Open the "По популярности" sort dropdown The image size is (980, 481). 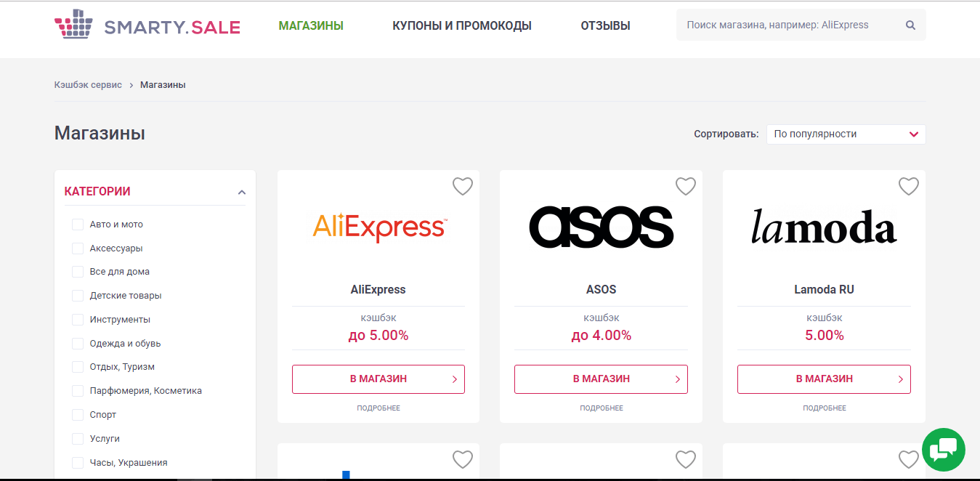pos(846,134)
